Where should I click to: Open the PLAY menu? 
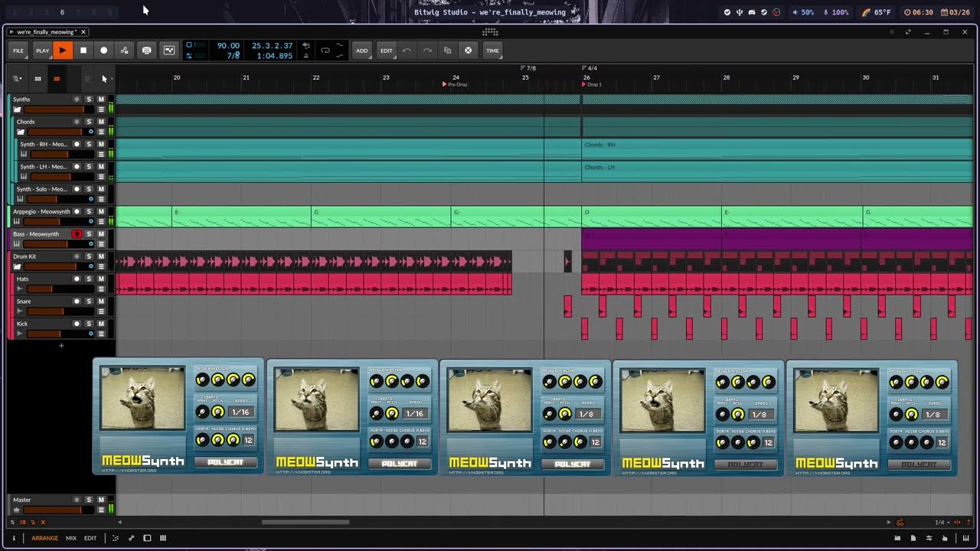(x=42, y=51)
